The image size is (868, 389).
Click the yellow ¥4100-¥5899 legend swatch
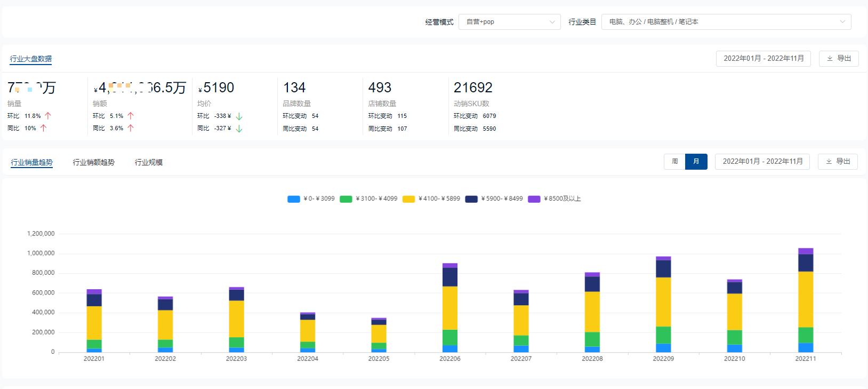(408, 199)
